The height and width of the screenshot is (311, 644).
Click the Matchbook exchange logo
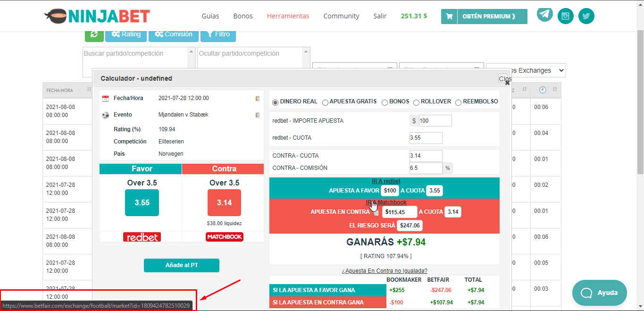[x=225, y=237]
